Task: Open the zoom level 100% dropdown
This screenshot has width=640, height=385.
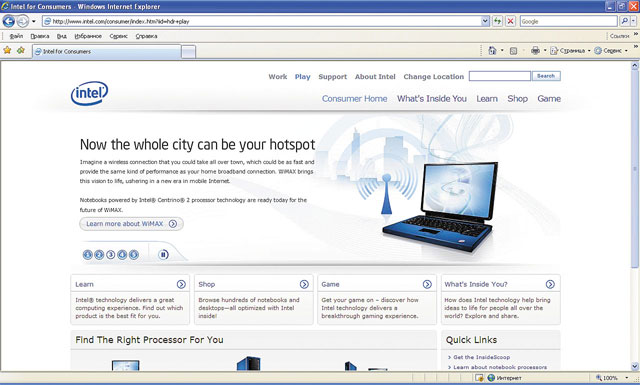Action: (612, 378)
